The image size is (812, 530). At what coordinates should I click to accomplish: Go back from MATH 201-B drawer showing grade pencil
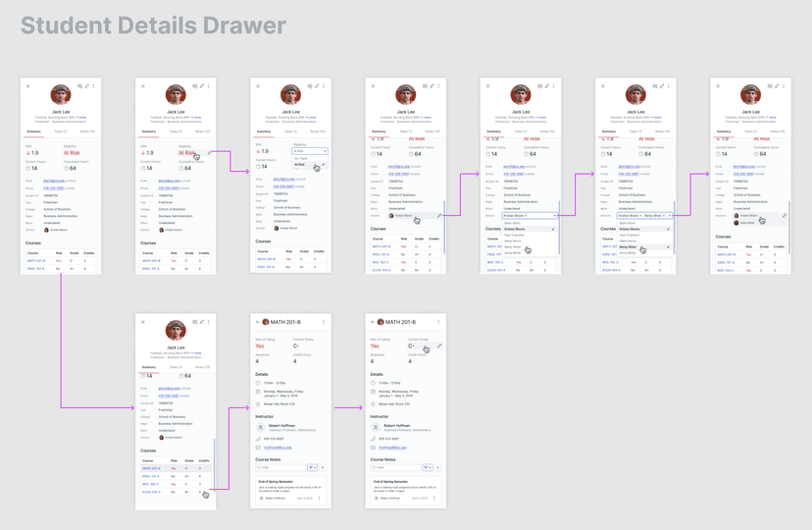click(x=374, y=322)
